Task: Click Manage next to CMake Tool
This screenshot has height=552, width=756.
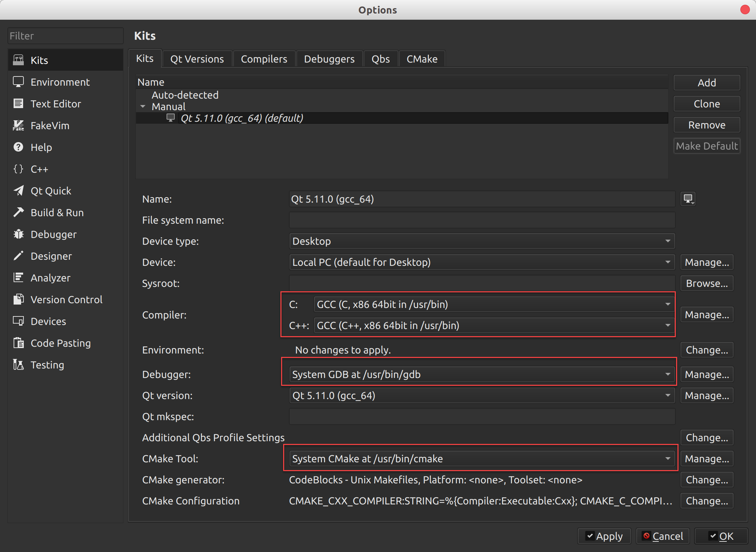Action: click(707, 459)
